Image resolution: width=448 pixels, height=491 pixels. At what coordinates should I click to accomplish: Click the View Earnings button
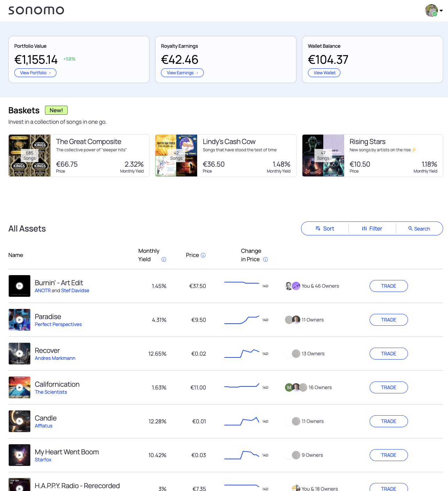click(182, 73)
